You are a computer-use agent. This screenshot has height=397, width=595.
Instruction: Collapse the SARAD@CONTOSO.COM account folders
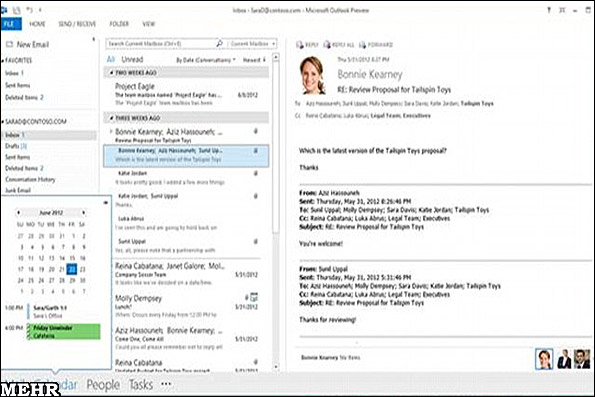click(x=3, y=121)
